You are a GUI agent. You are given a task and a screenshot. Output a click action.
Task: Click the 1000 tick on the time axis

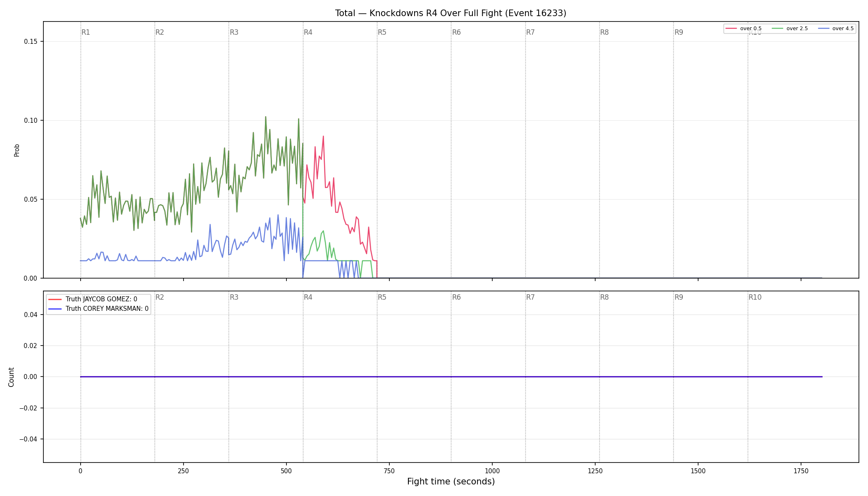tap(492, 471)
